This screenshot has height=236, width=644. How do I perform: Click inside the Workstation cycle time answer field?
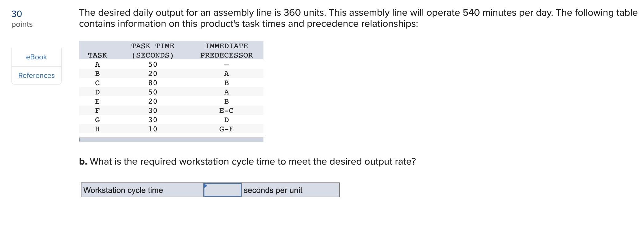click(223, 190)
